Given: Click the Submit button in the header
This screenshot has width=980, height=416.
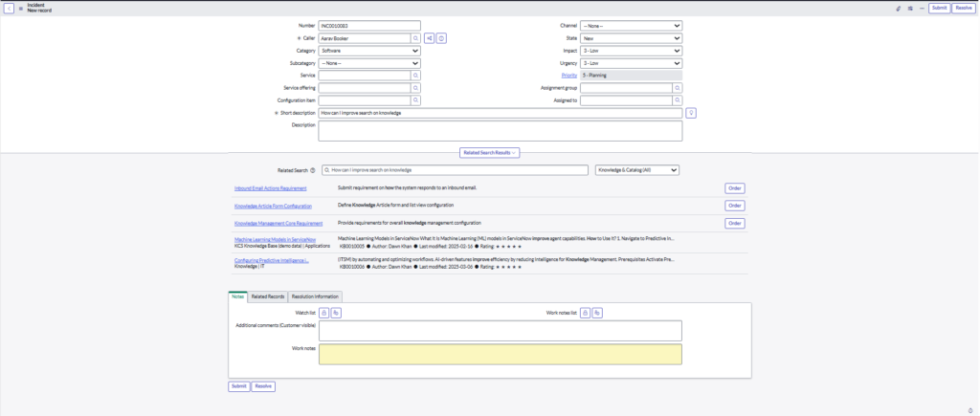Looking at the screenshot, I should [939, 8].
